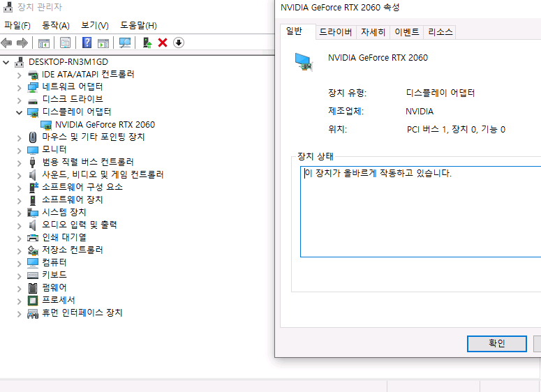541x392 pixels.
Task: Click the 디스크 드라이브 icon
Action: coord(32,101)
